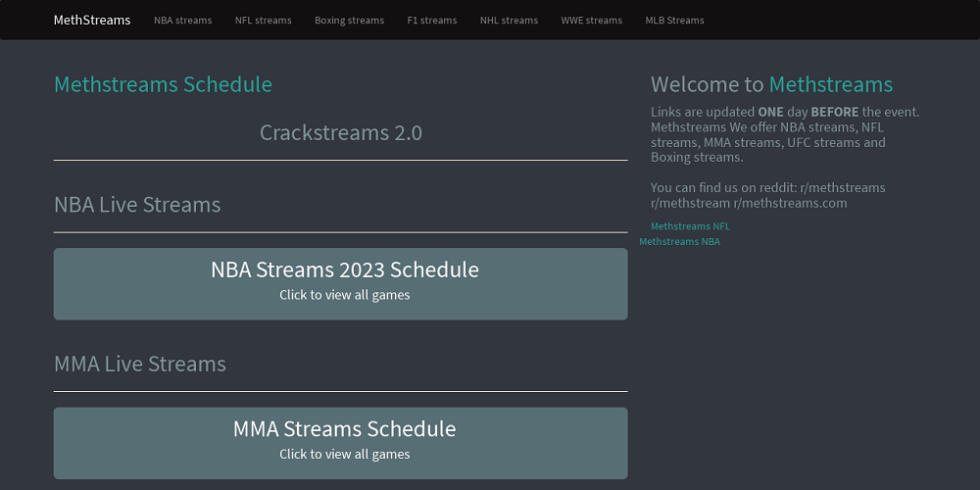Select Boxing streams in the top navigation

point(350,20)
